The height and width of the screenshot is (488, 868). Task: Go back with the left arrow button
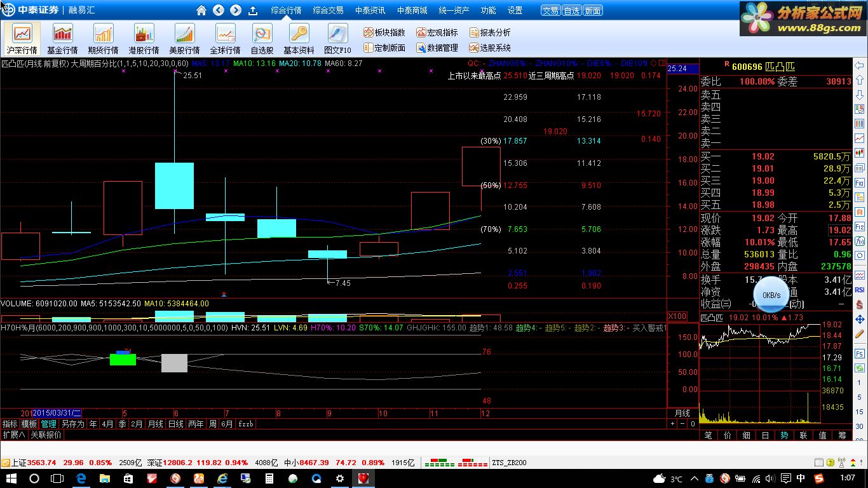[x=219, y=10]
